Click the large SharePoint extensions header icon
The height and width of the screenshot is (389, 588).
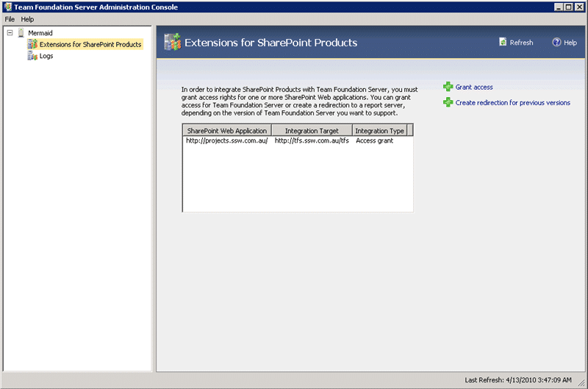[173, 42]
